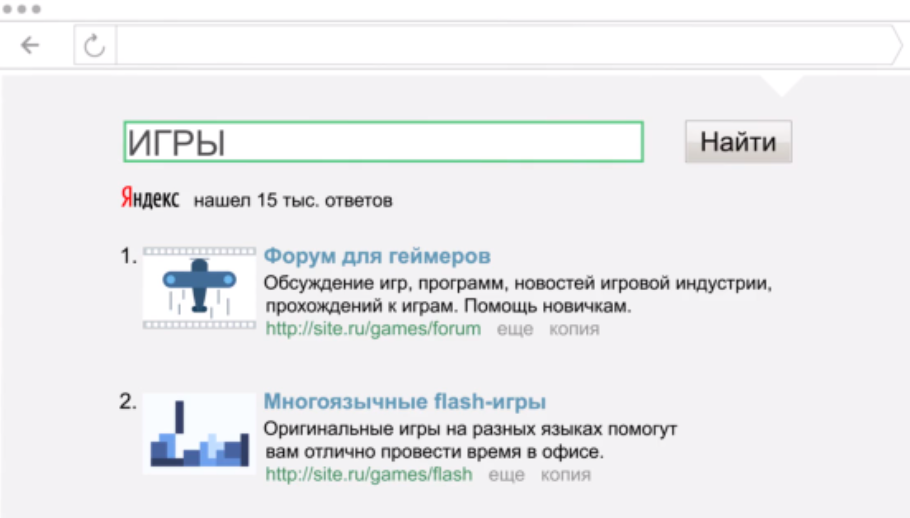Open the Яндекс logo link

[150, 198]
